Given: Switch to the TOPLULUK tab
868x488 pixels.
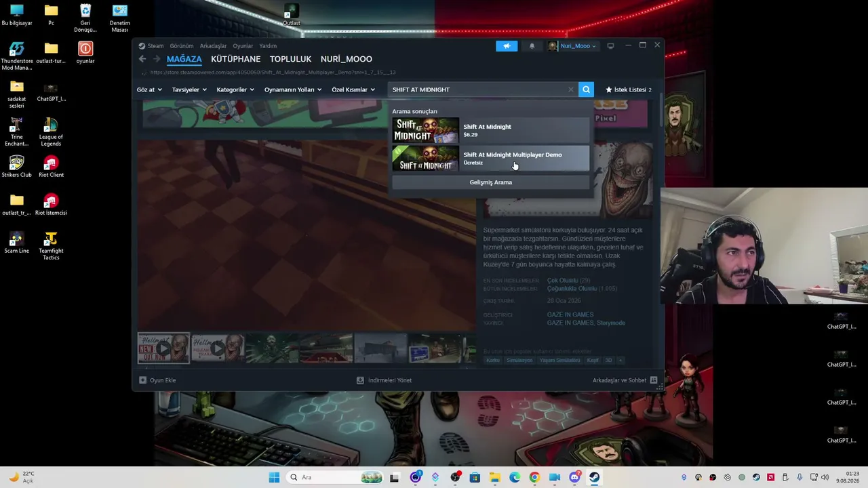Looking at the screenshot, I should click(291, 59).
